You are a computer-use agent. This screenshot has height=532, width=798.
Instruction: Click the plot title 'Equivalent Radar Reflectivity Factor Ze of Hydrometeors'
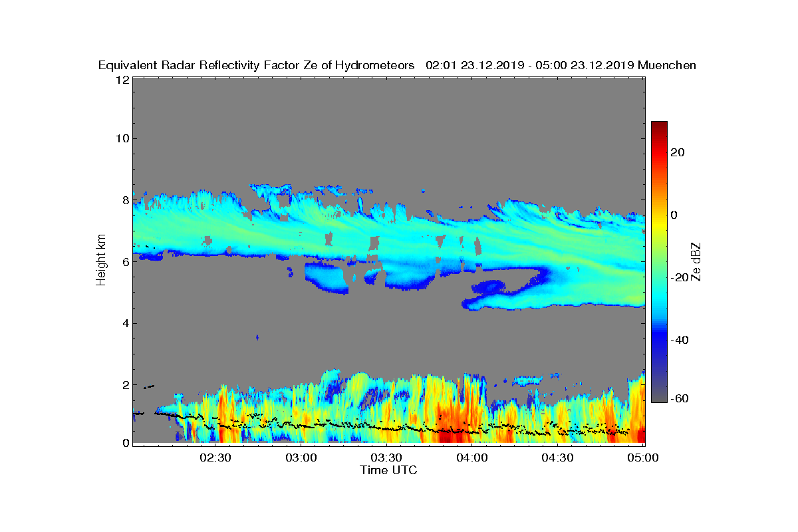click(x=257, y=65)
